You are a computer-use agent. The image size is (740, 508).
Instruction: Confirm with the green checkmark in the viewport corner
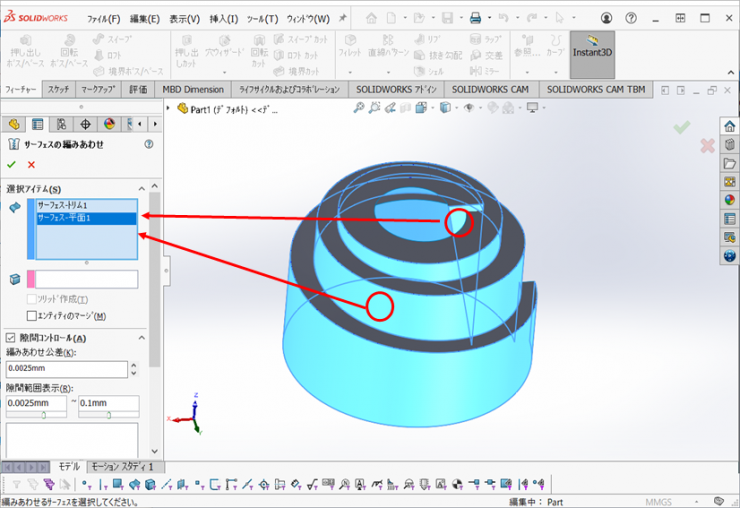click(x=682, y=127)
